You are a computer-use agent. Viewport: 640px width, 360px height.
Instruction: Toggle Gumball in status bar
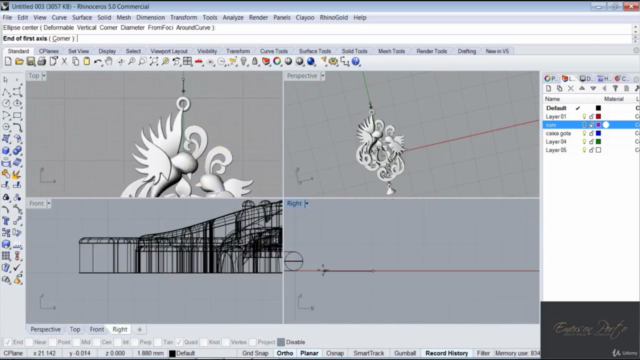pos(405,353)
